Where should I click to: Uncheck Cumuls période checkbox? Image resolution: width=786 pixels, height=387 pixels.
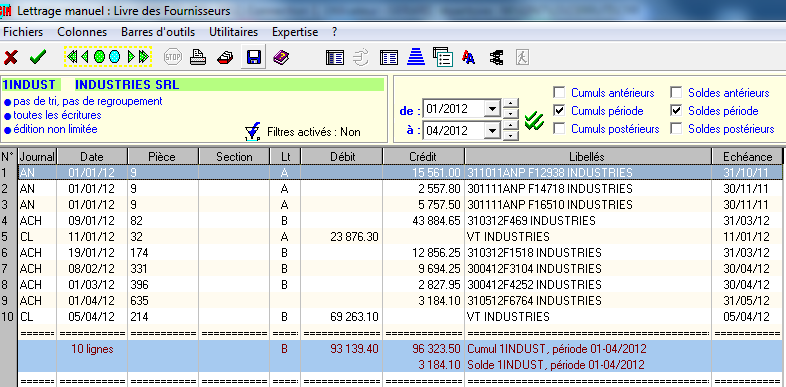(x=559, y=110)
